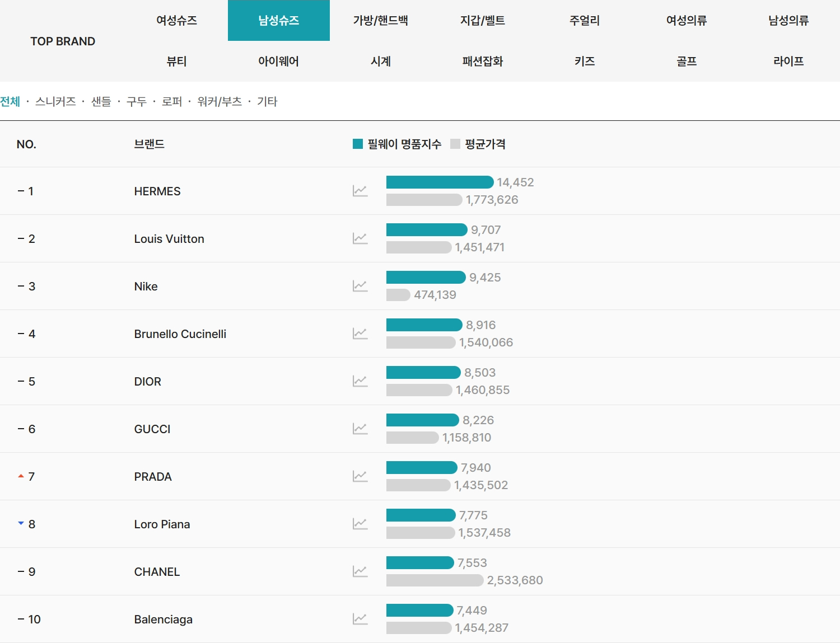
Task: Switch to 여성의류 category tab
Action: (x=687, y=21)
